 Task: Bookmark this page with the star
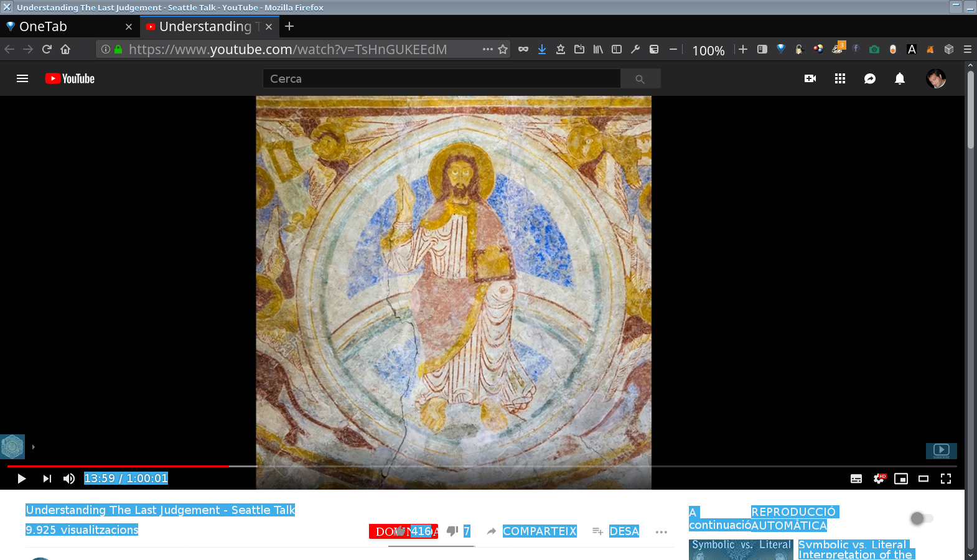pos(503,49)
